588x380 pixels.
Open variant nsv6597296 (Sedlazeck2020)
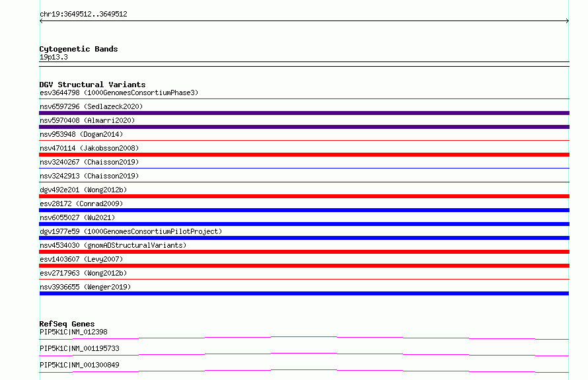pyautogui.click(x=91, y=106)
